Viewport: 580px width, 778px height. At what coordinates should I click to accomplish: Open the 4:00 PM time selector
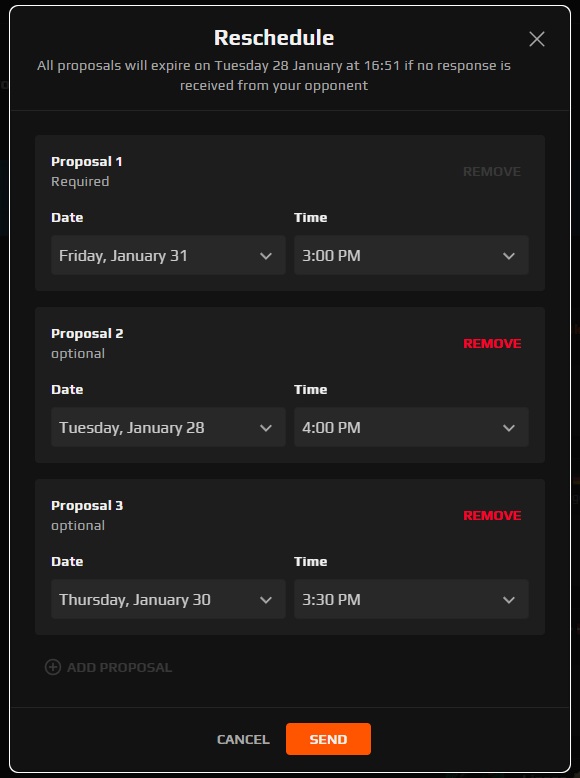click(x=411, y=427)
